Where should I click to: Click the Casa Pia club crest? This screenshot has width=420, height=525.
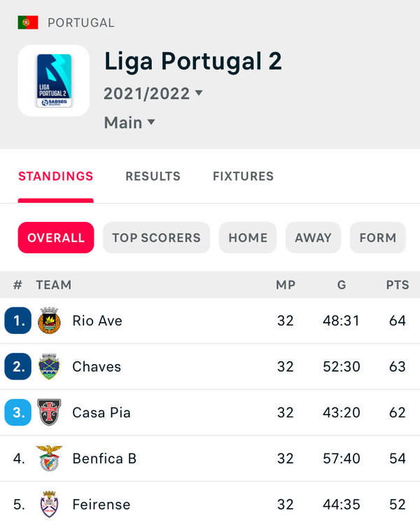tap(49, 412)
